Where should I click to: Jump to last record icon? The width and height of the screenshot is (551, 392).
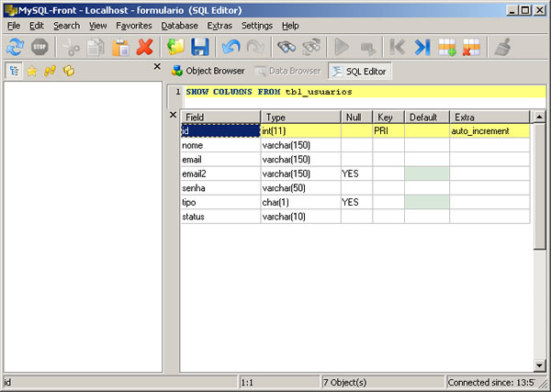click(422, 47)
